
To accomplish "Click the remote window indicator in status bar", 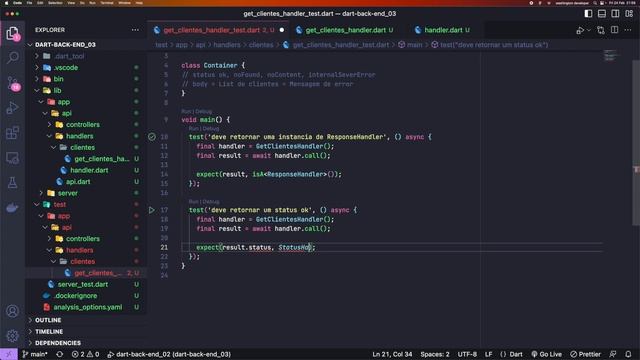I will click(9, 354).
